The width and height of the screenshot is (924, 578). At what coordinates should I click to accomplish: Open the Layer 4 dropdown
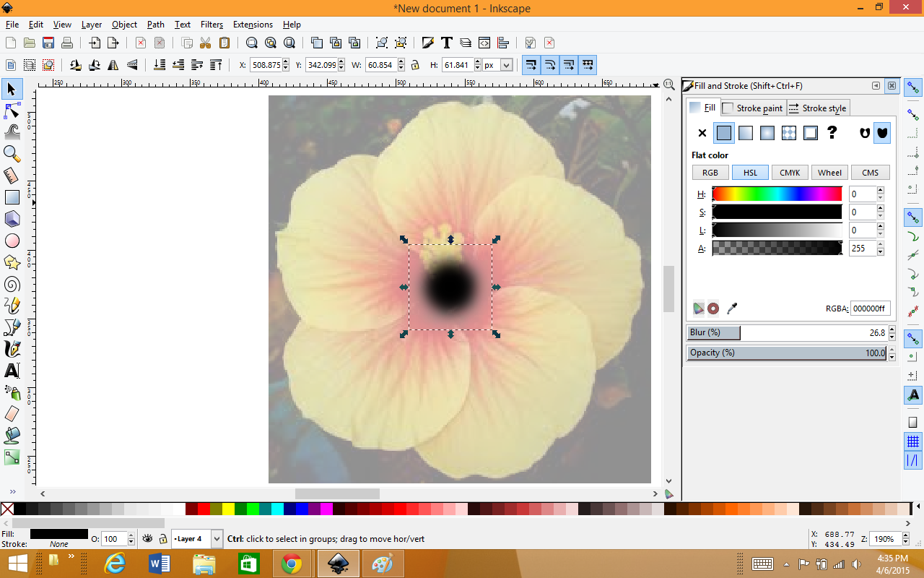tap(217, 539)
